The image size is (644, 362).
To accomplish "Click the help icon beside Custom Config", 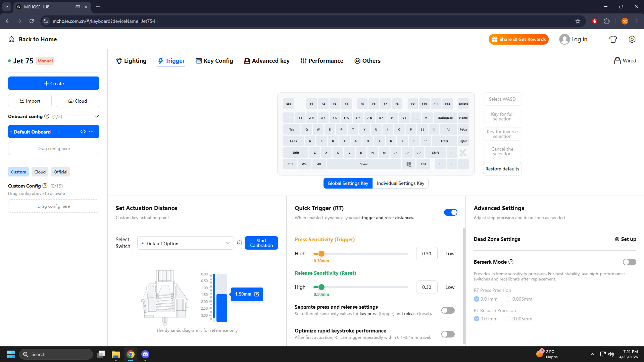I will click(45, 186).
